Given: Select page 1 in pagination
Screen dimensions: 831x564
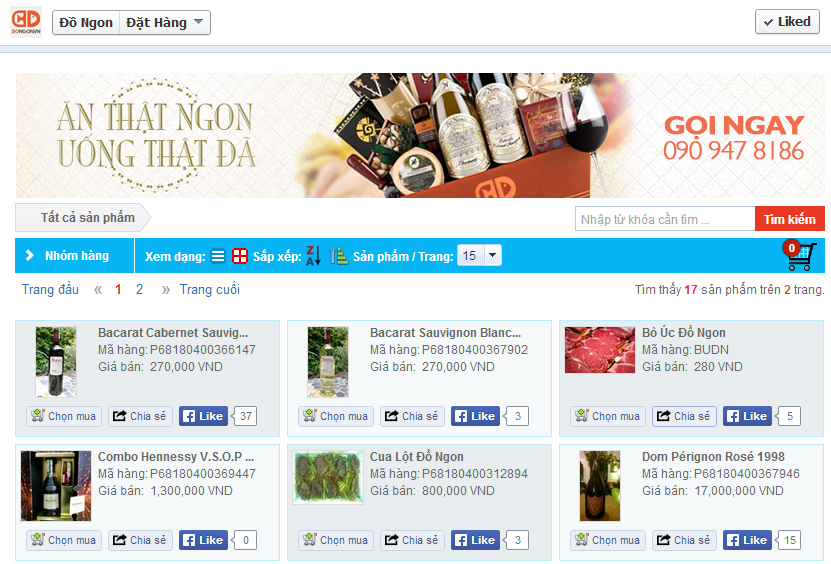Looking at the screenshot, I should click(118, 289).
